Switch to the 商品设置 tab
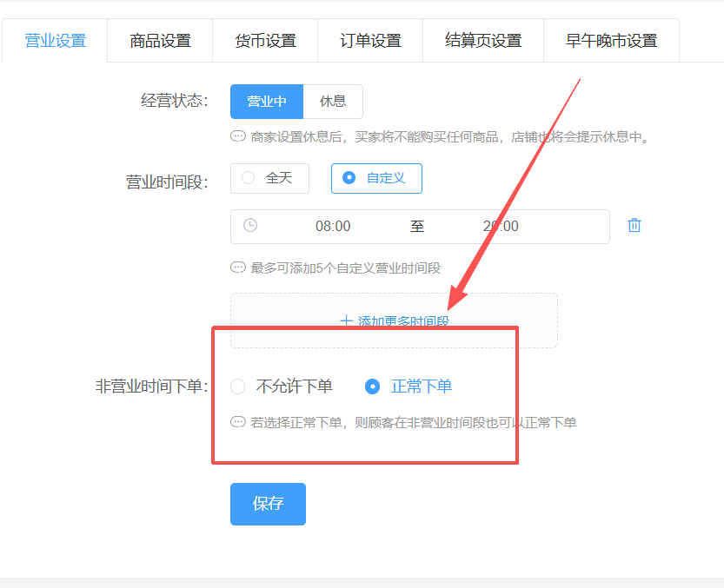The image size is (724, 588). pos(160,41)
